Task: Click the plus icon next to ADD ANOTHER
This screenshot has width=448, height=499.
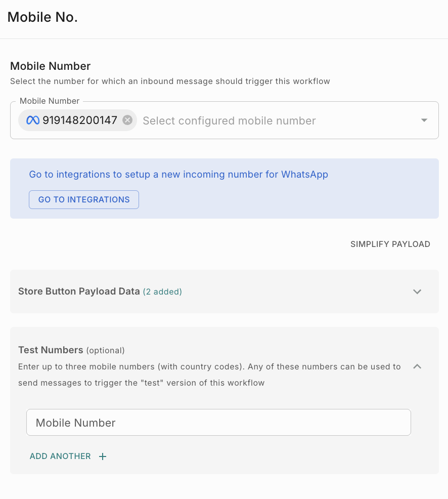Action: click(x=103, y=456)
